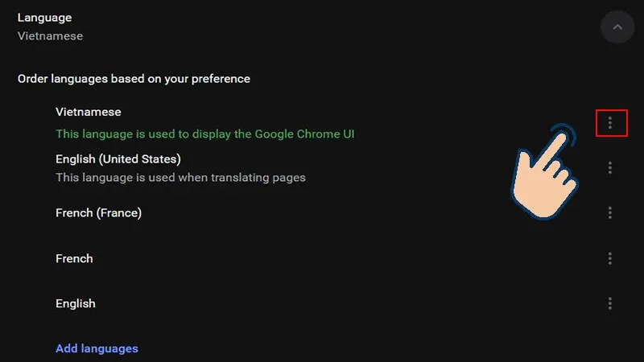Click the Add languages link
644x362 pixels.
pyautogui.click(x=97, y=348)
